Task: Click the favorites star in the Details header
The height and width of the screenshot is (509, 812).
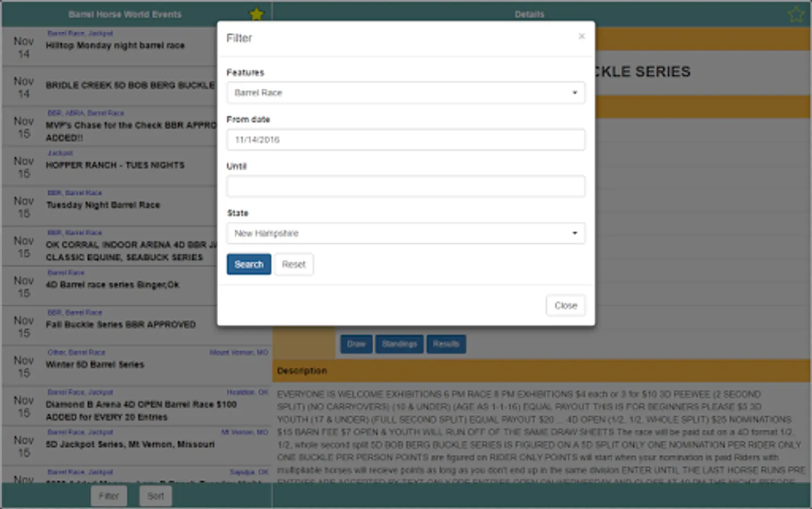Action: pyautogui.click(x=796, y=14)
